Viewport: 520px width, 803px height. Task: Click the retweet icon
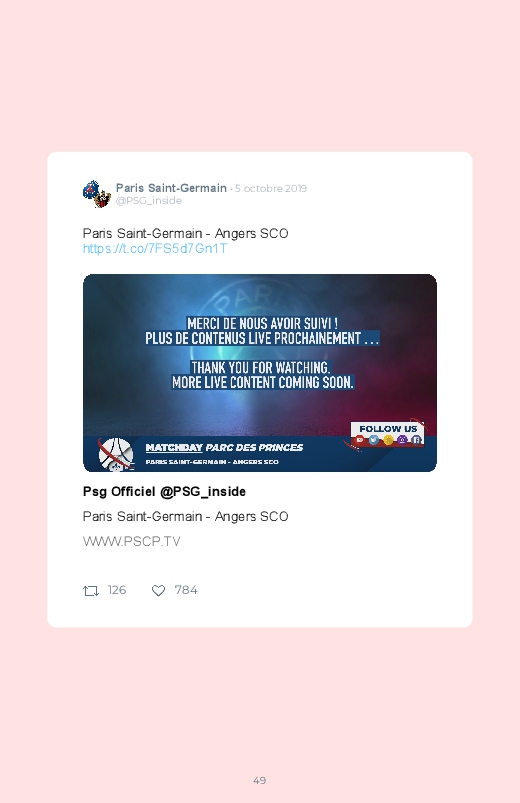point(91,591)
